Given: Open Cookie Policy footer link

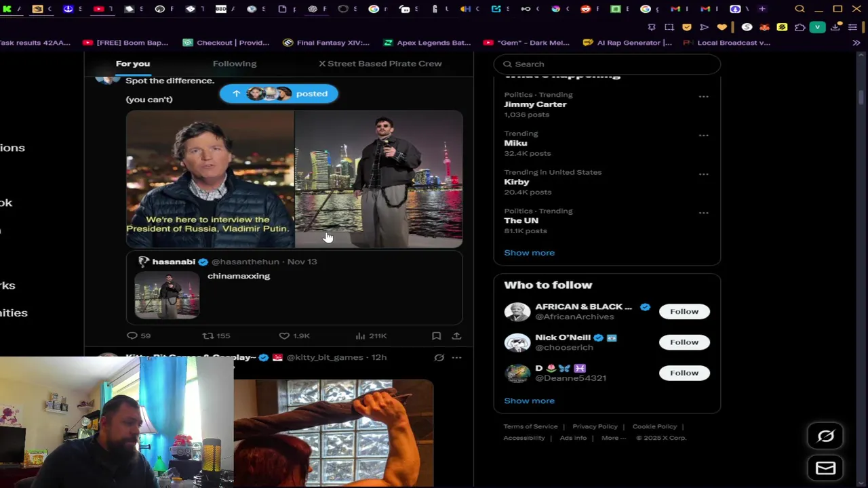Looking at the screenshot, I should [x=654, y=426].
